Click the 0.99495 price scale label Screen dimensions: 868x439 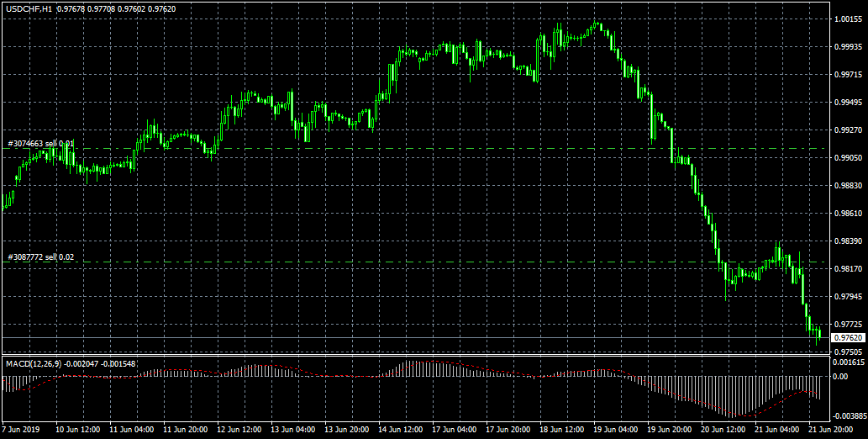(x=844, y=103)
